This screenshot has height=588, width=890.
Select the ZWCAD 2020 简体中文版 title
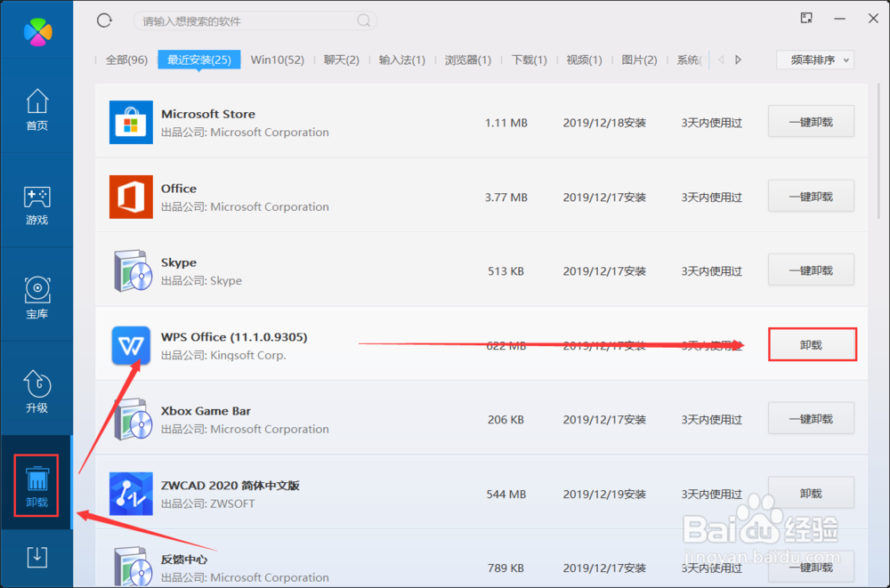tap(231, 486)
